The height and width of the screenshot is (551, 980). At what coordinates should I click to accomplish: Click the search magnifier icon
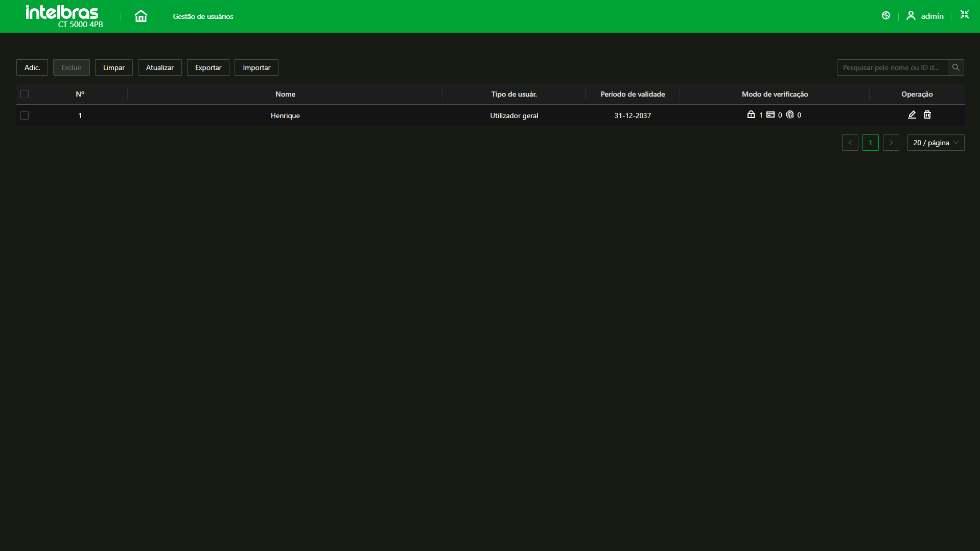click(x=955, y=67)
